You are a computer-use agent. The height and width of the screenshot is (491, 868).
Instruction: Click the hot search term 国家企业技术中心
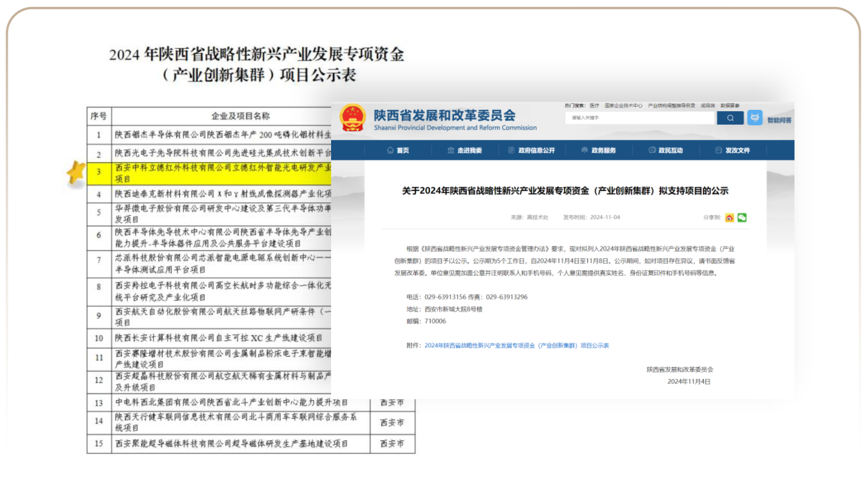[x=623, y=106]
